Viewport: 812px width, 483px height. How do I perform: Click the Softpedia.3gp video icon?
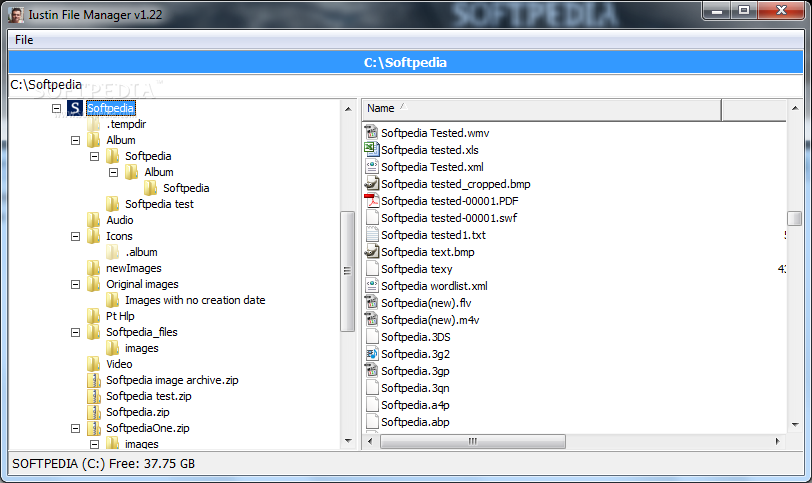[371, 371]
